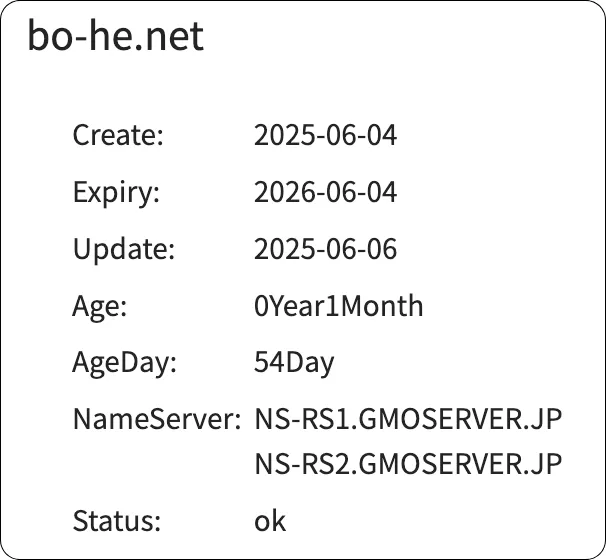Open the NS-RS2.GMOSERVER.JP nameserver entry
The image size is (606, 560).
coord(408,464)
